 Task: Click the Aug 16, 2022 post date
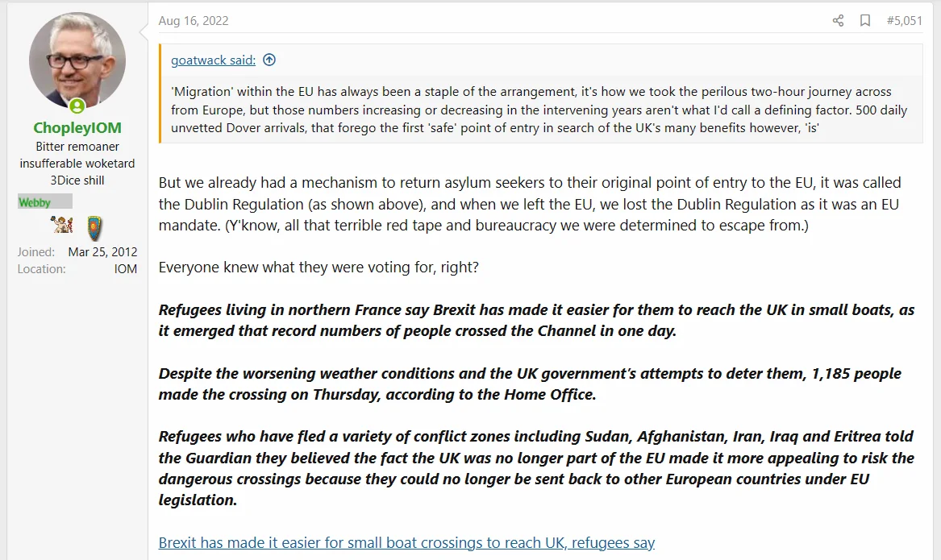[194, 20]
